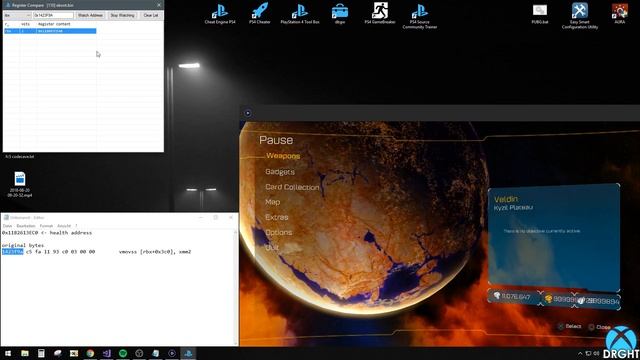Select Card Collection in the Pause menu

pos(292,187)
